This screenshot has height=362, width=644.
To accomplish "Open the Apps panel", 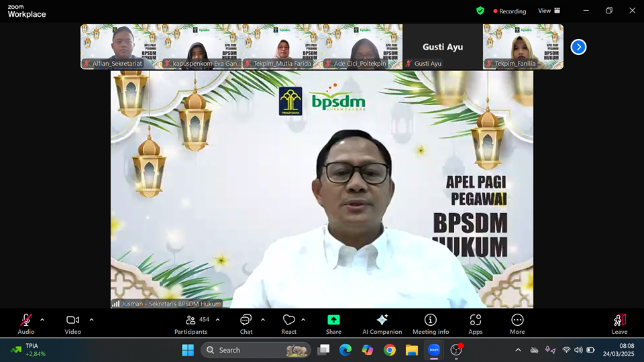I will [475, 324].
